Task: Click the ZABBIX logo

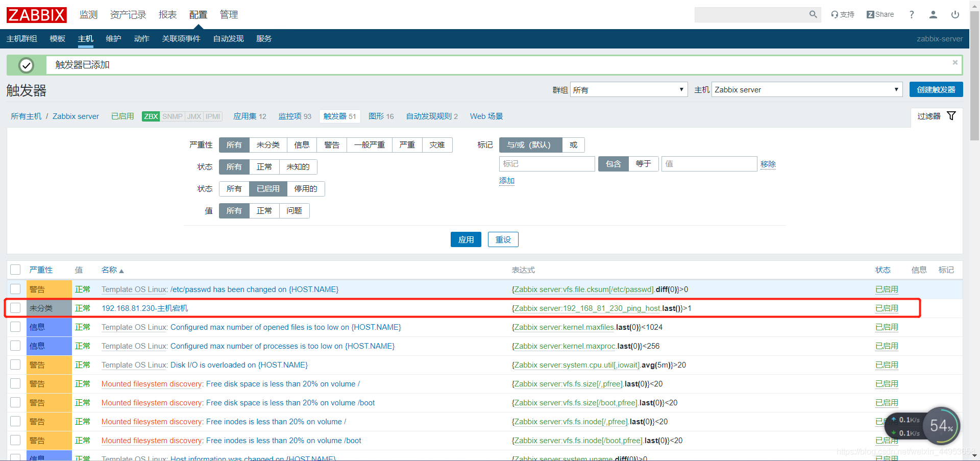Action: point(36,15)
